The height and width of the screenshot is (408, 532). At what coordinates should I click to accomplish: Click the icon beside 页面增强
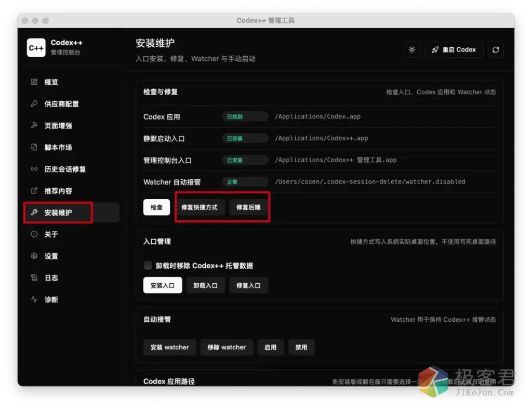click(34, 125)
